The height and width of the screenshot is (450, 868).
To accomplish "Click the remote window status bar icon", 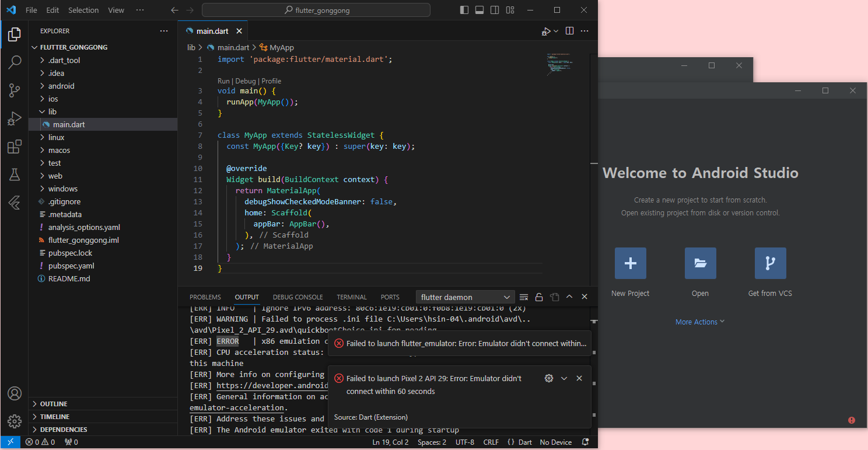I will pyautogui.click(x=10, y=442).
